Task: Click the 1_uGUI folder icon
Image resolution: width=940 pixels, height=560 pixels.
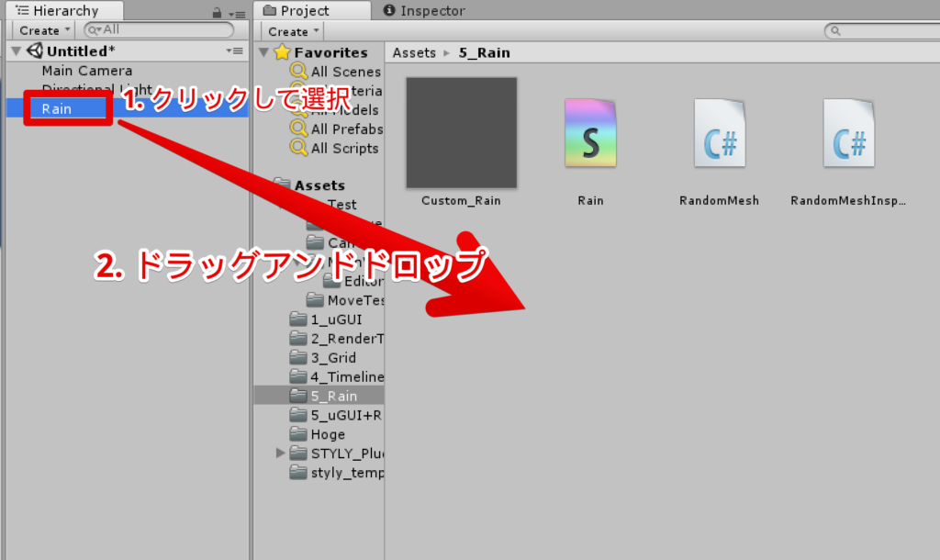Action: click(x=298, y=319)
